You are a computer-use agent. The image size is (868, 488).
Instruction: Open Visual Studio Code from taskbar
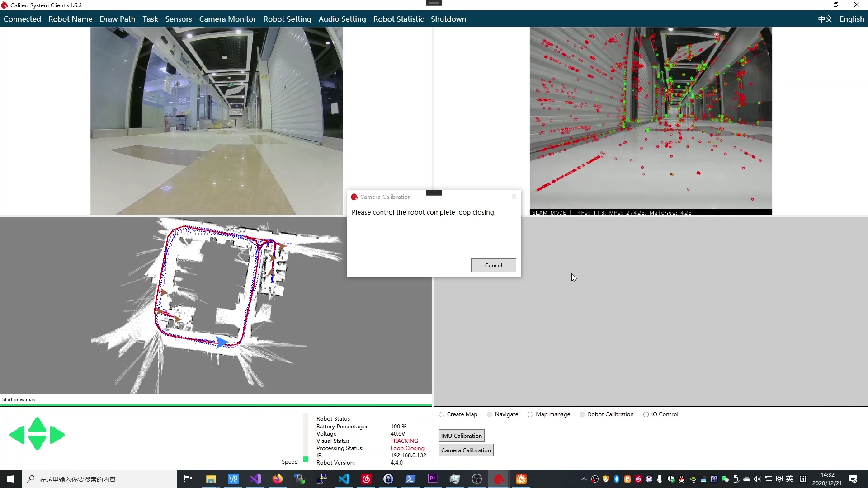coord(344,479)
